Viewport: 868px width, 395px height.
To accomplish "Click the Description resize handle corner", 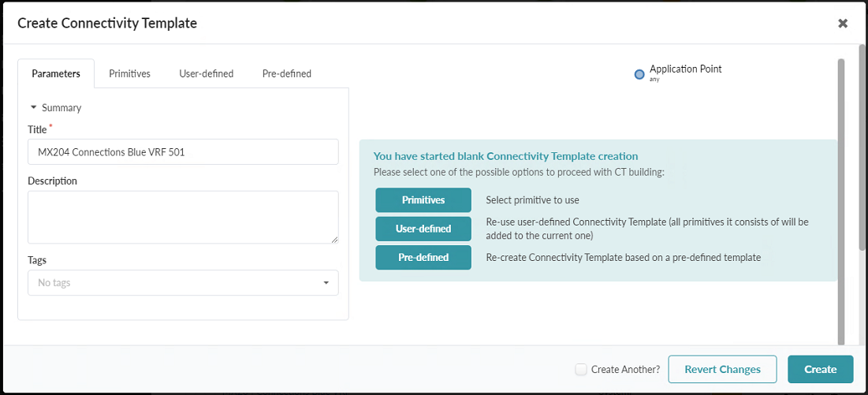I will click(335, 240).
